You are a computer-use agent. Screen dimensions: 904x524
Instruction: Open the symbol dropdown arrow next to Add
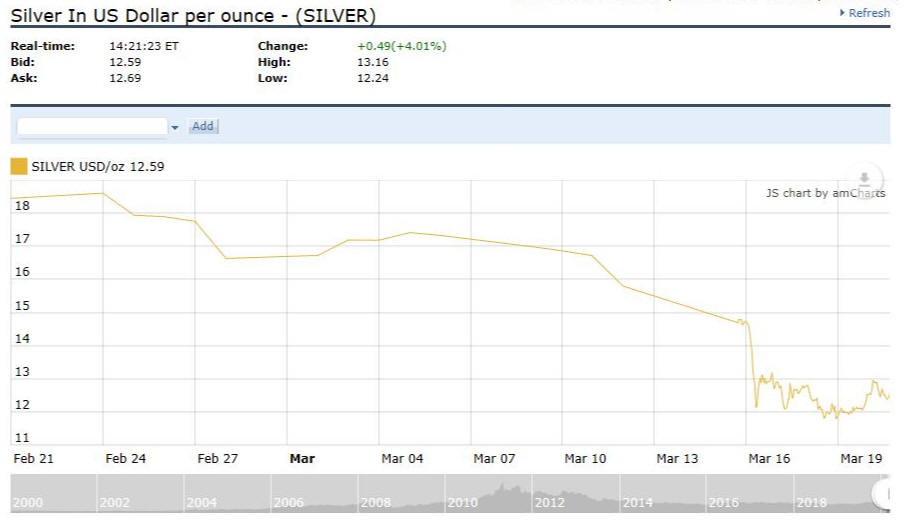(175, 127)
